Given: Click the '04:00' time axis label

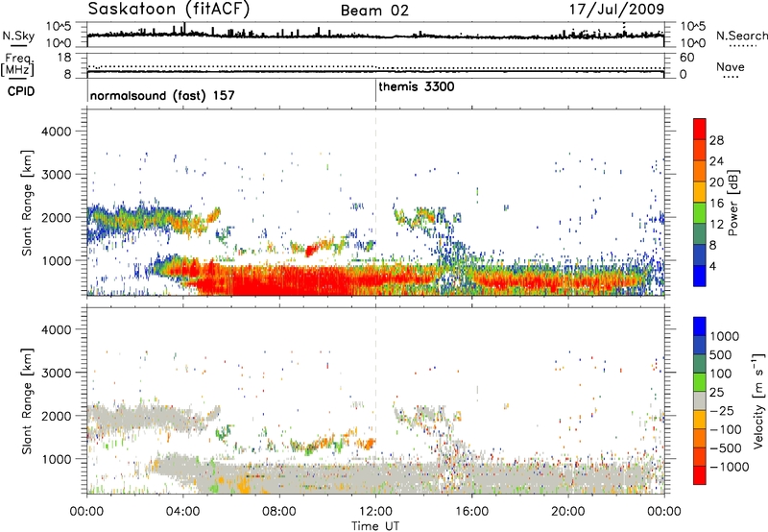Looking at the screenshot, I should [182, 512].
